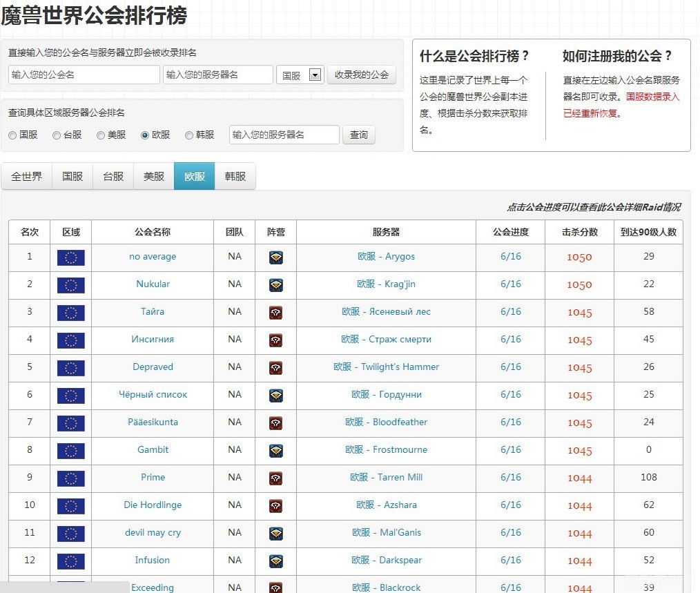Screen dimensions: 700x593
Task: Open the server region dropdown showing 国服
Action: [300, 75]
